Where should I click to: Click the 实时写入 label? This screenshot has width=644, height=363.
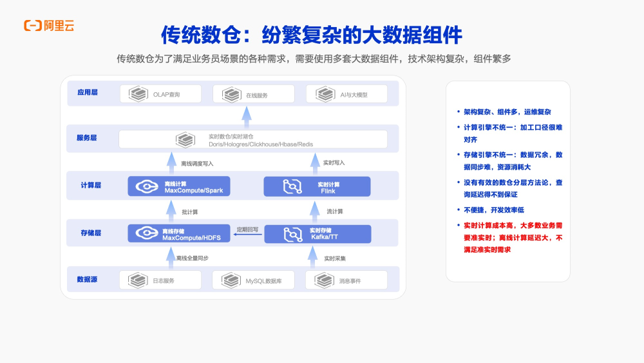tap(334, 162)
